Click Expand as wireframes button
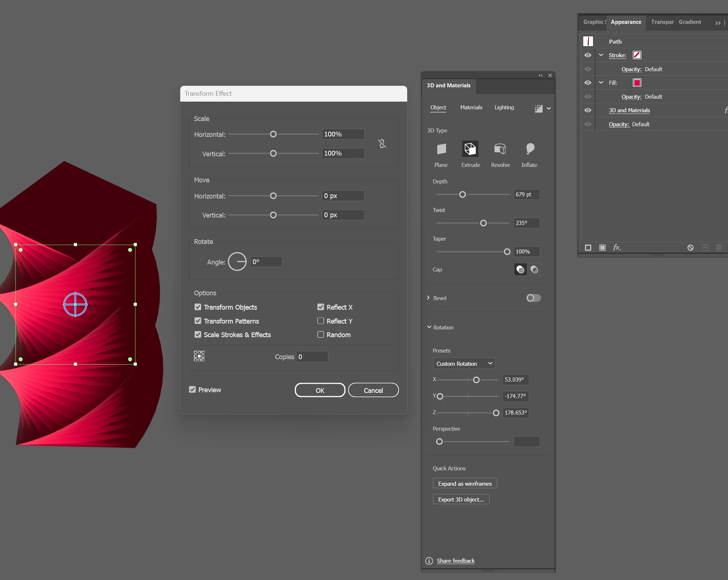Screen dimensions: 728x580 [465, 484]
